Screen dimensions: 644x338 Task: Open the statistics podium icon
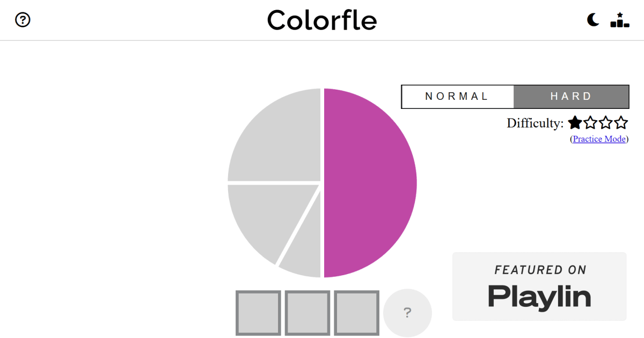pos(620,20)
